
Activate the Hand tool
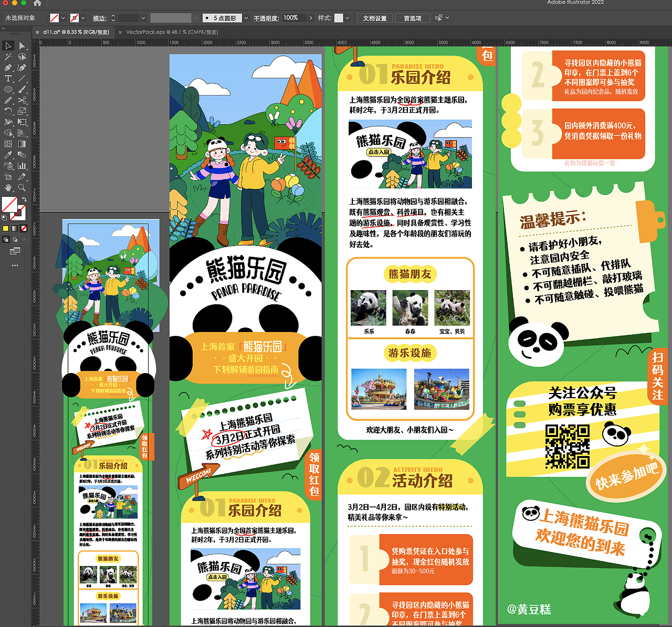[8, 187]
